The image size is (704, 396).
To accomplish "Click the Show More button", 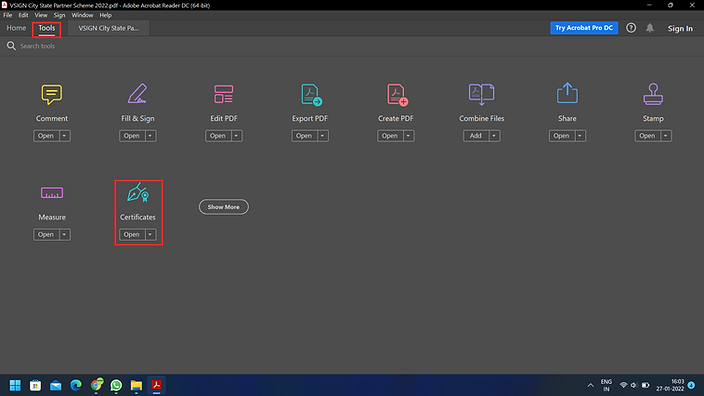I will coord(224,207).
